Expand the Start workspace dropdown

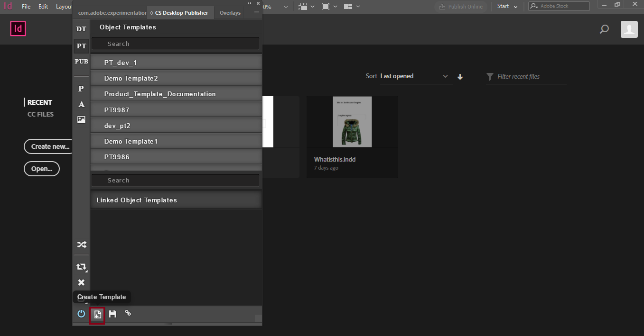[507, 7]
